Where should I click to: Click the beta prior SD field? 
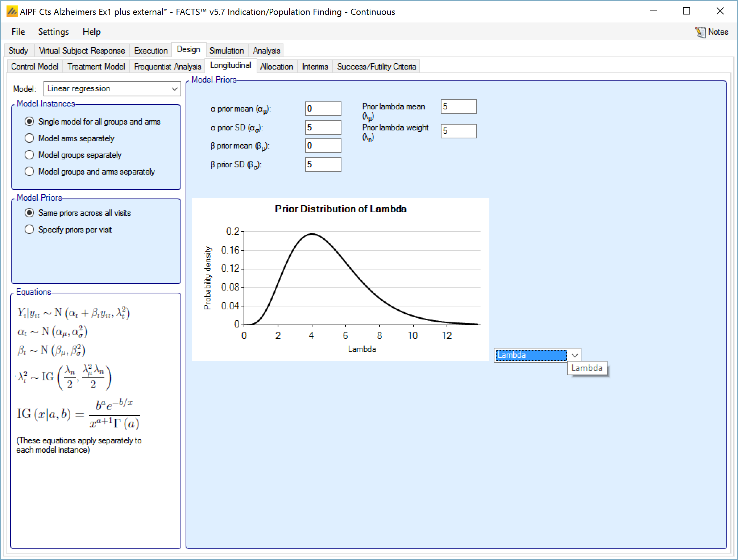pyautogui.click(x=323, y=164)
